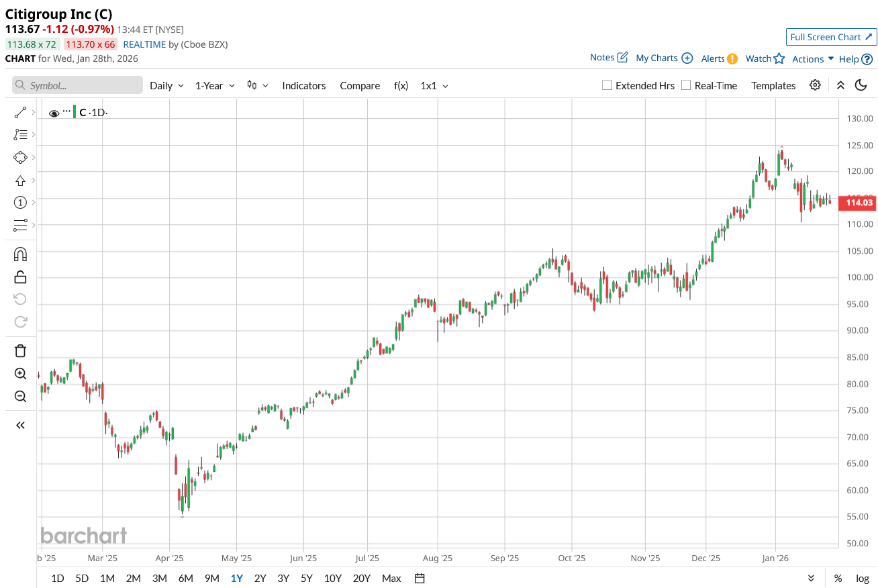878x588 pixels.
Task: Open the horizontal lines tool in the sidebar
Action: click(20, 225)
